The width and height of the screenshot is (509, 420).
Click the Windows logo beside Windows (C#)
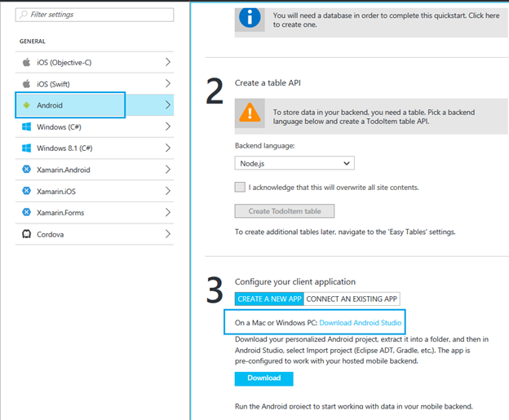(x=26, y=126)
